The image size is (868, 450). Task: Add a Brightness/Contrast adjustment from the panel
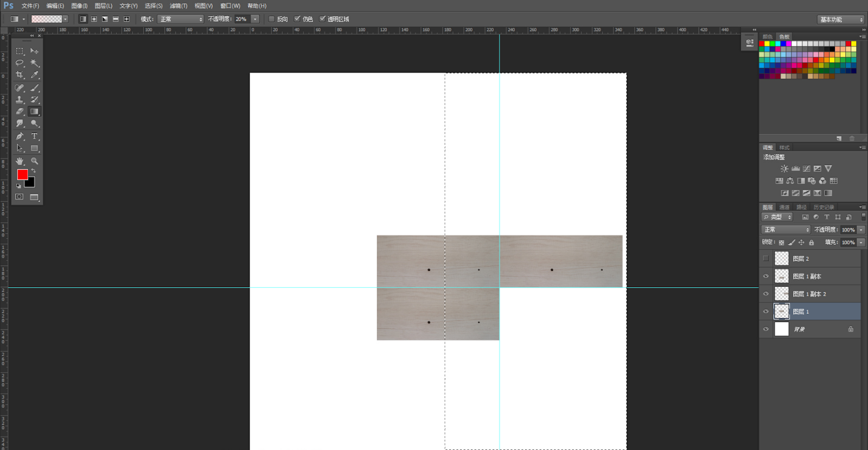[x=784, y=169]
